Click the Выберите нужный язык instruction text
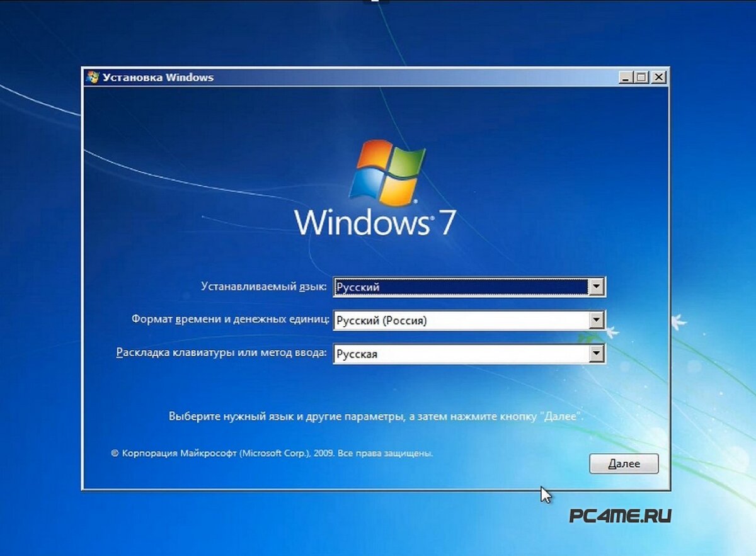 (376, 417)
